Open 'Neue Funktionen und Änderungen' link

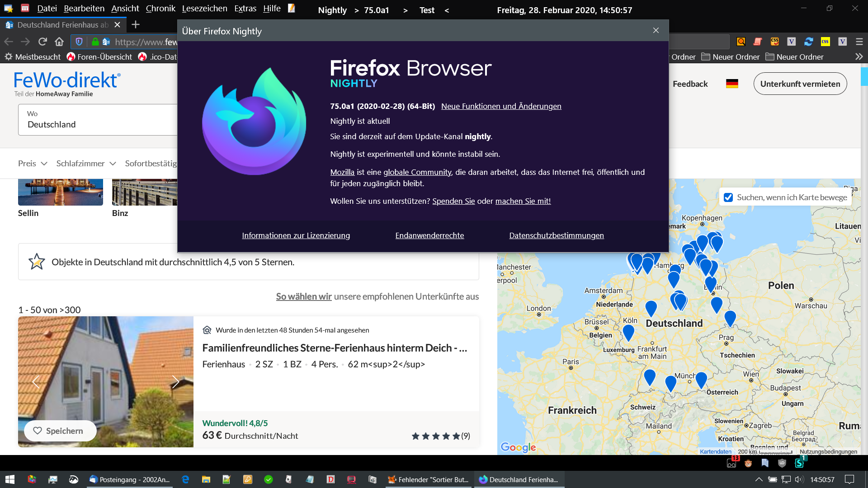[x=501, y=106]
